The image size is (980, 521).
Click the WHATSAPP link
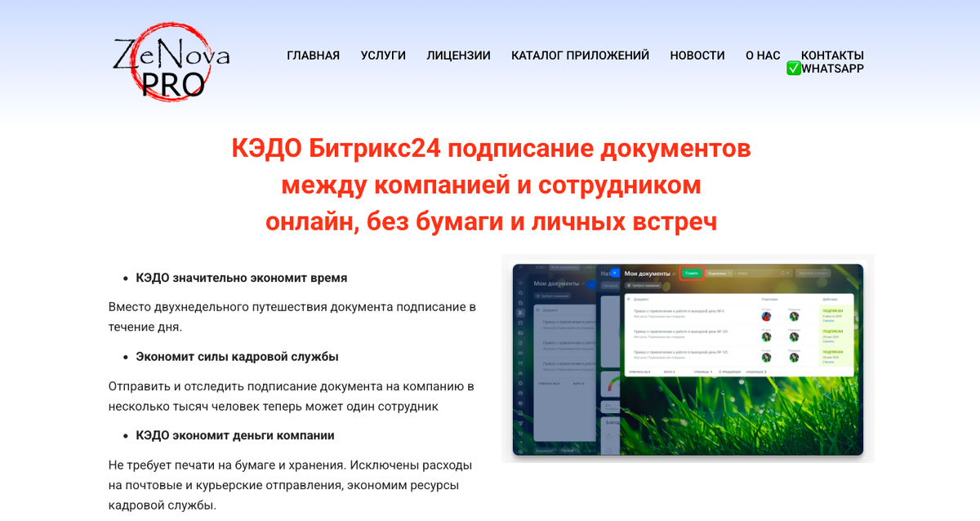point(832,69)
